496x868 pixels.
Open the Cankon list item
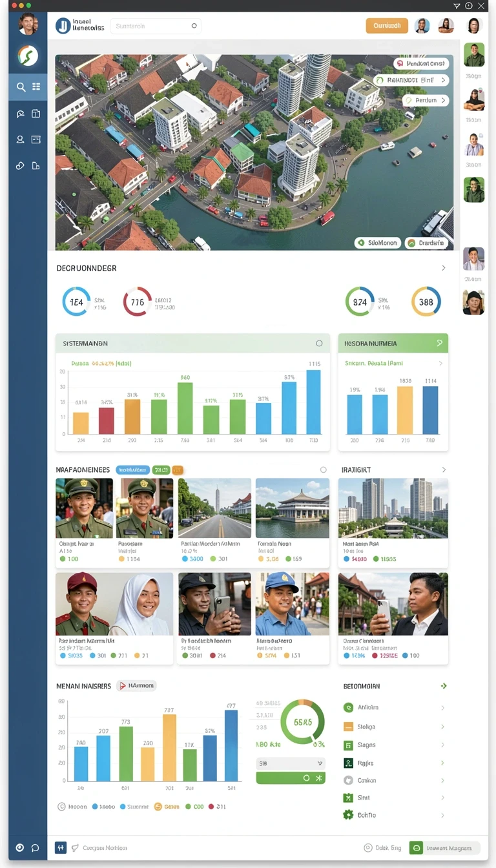(393, 780)
